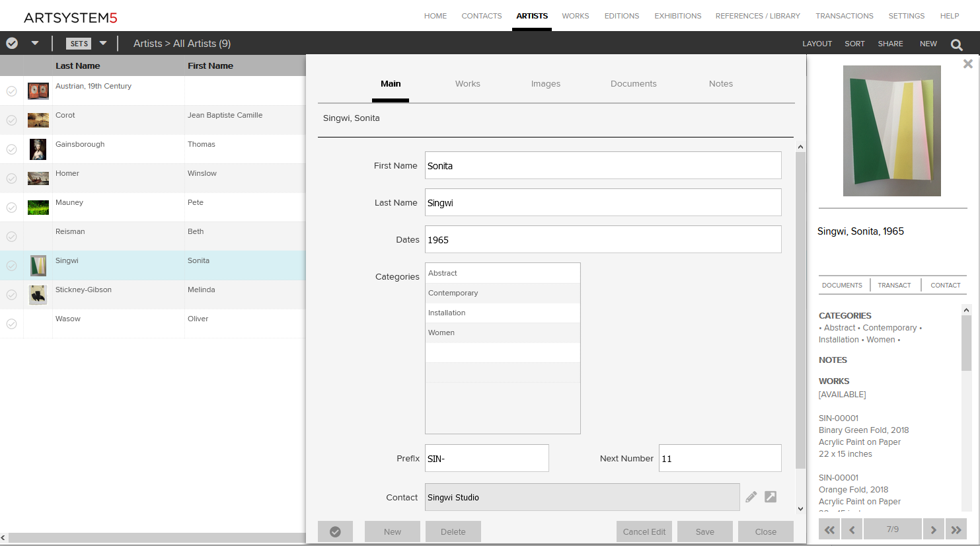
Task: Toggle selection circle for Corot row
Action: (12, 120)
